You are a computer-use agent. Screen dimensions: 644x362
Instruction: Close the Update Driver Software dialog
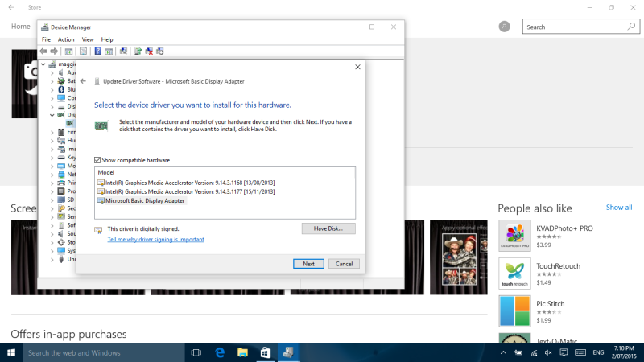click(357, 67)
